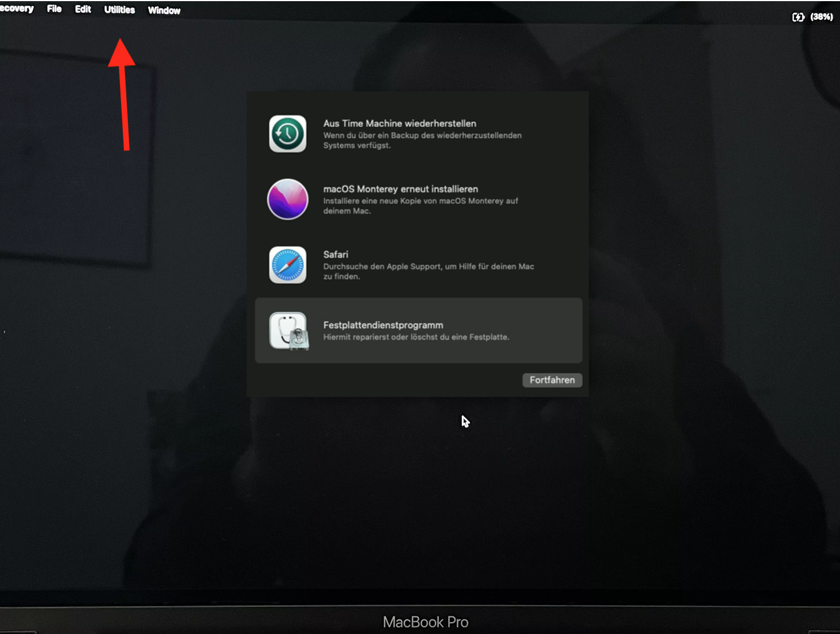Click the Fortfahren button
This screenshot has width=840, height=634.
(x=552, y=380)
